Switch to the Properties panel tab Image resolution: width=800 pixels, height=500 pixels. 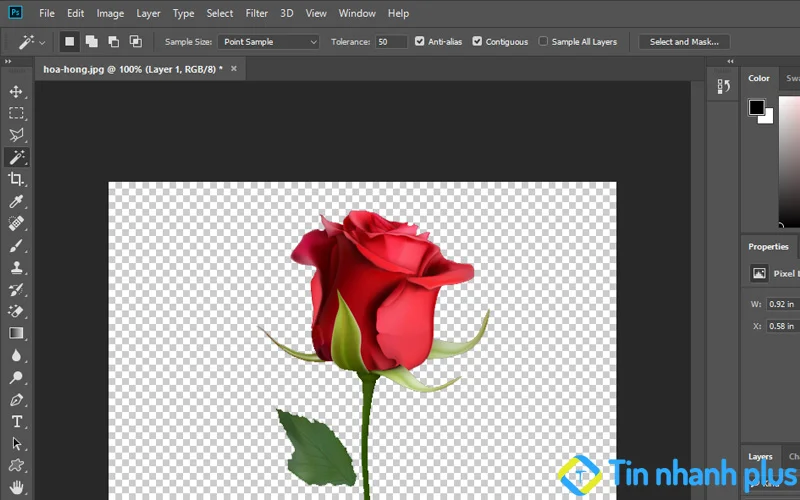coord(768,246)
